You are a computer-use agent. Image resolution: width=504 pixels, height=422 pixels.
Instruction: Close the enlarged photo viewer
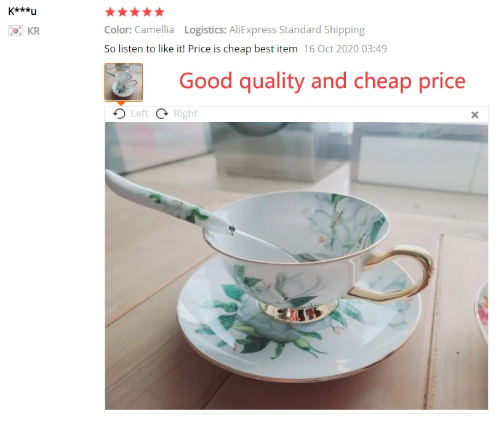[x=474, y=115]
